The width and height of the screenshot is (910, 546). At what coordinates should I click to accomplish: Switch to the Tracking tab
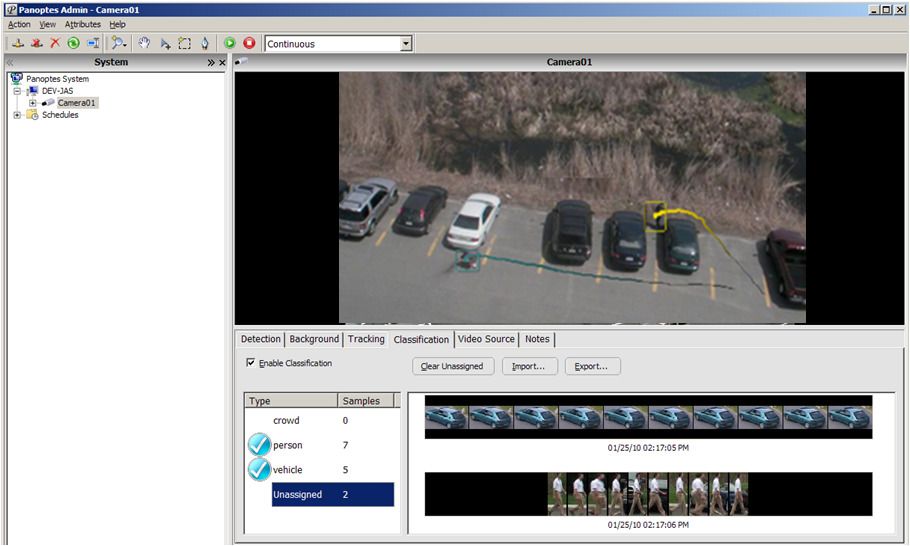coord(366,339)
